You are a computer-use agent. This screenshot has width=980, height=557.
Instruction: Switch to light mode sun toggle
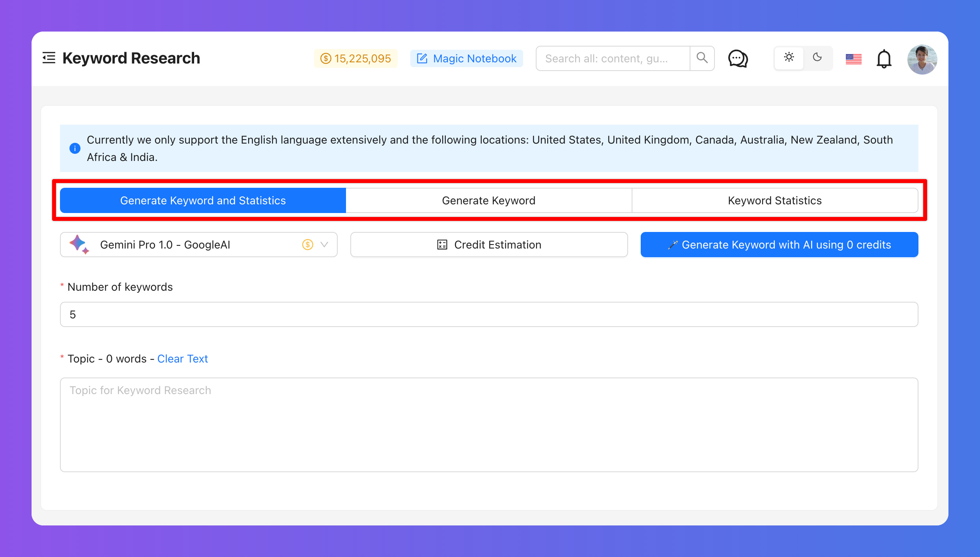[789, 58]
